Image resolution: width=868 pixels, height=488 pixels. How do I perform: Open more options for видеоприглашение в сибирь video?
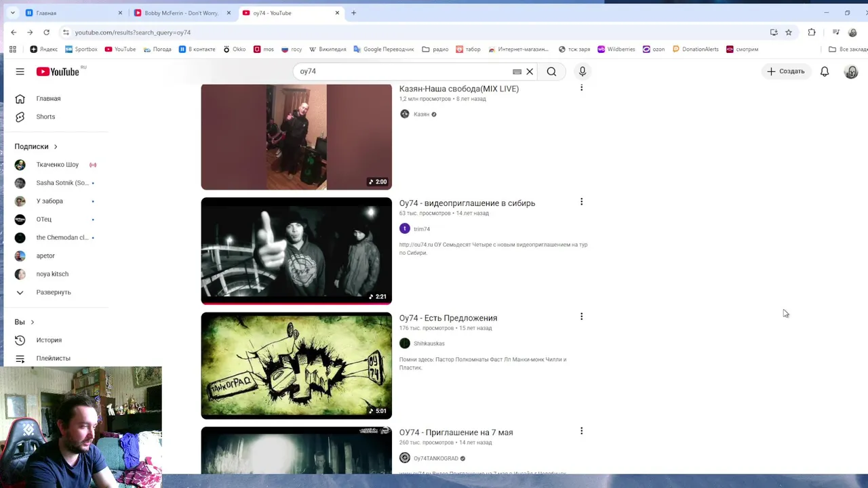(x=581, y=202)
